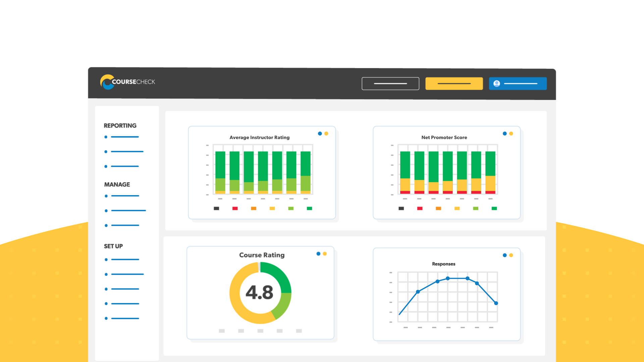
Task: Expand the MANAGE sidebar section
Action: click(x=117, y=184)
